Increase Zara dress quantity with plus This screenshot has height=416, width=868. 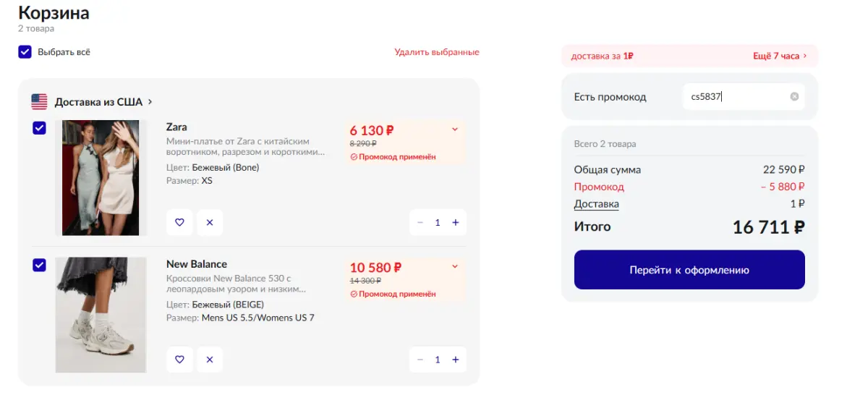tap(456, 223)
